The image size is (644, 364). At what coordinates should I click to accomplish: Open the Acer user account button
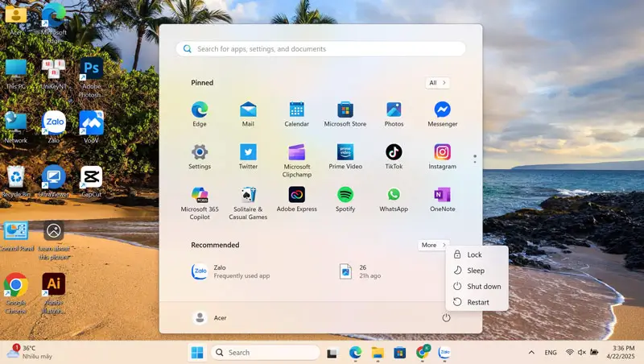tap(210, 317)
